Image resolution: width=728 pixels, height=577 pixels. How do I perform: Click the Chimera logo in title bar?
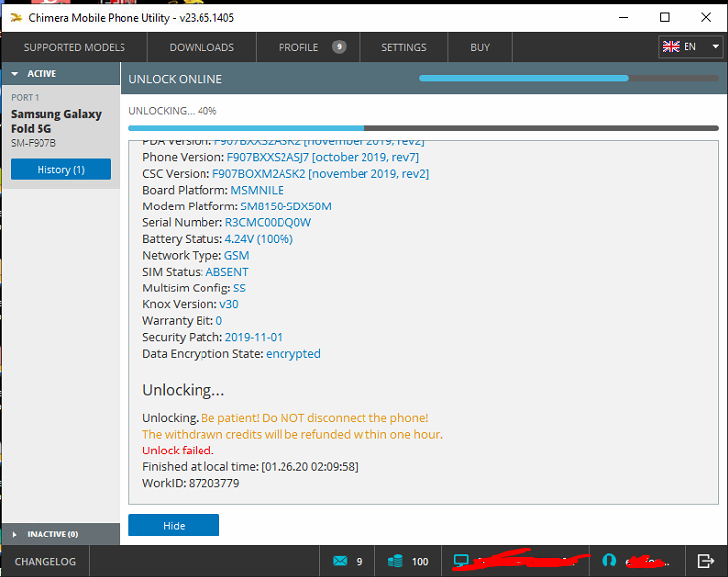[12, 17]
